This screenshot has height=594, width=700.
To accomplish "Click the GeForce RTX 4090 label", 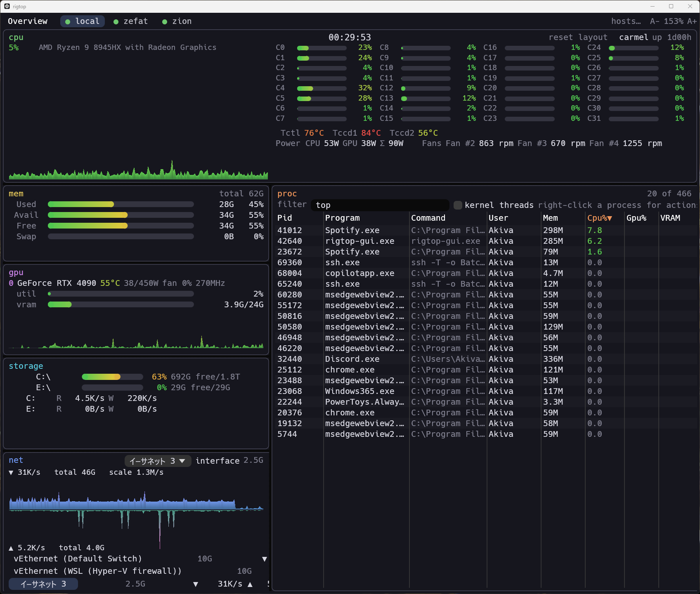I will point(57,283).
